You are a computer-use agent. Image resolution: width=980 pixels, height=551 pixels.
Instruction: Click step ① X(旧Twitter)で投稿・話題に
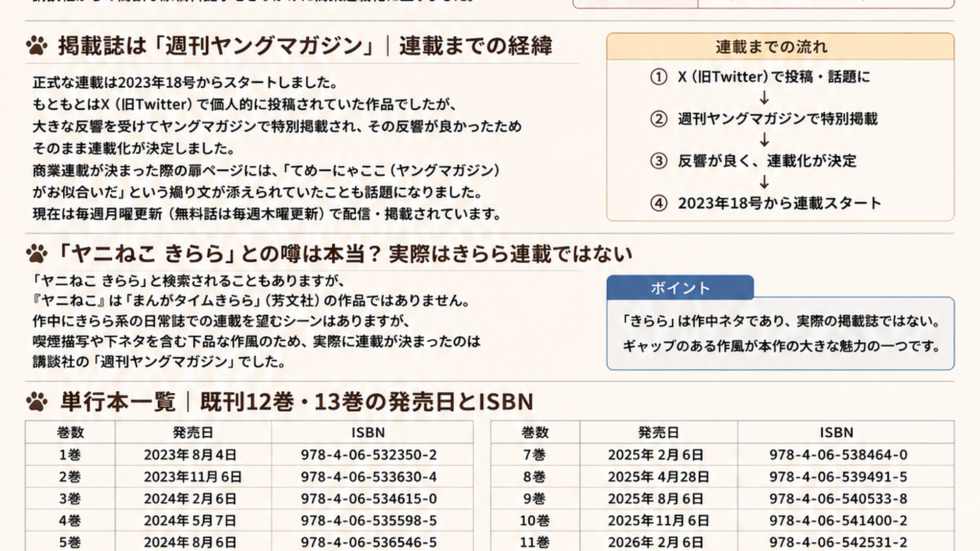(x=761, y=77)
